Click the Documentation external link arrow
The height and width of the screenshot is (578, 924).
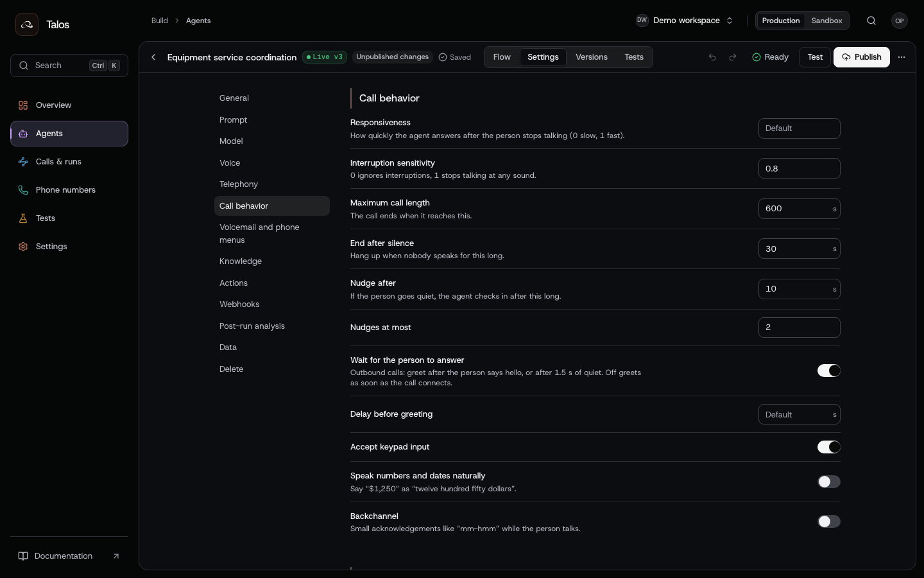pos(116,556)
